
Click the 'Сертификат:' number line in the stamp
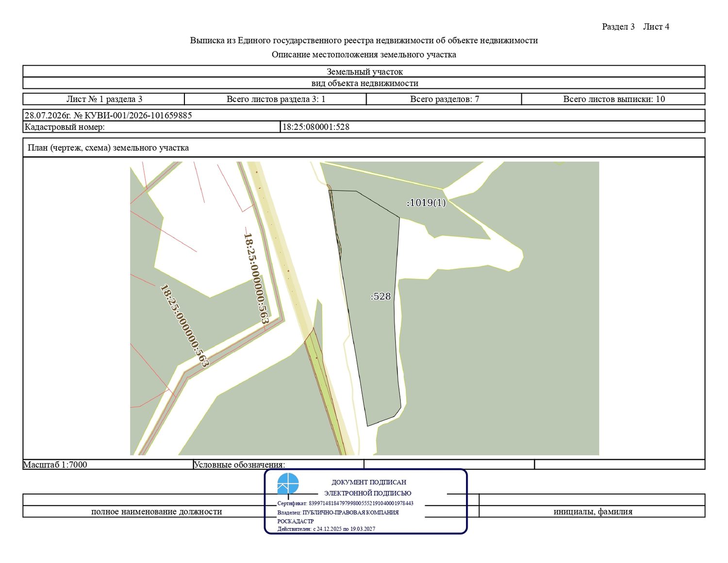(346, 503)
